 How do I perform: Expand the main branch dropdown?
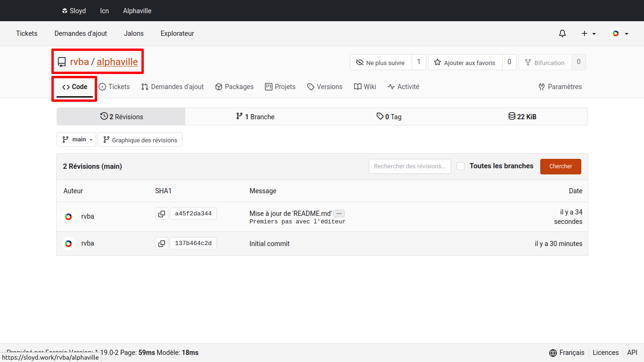76,140
